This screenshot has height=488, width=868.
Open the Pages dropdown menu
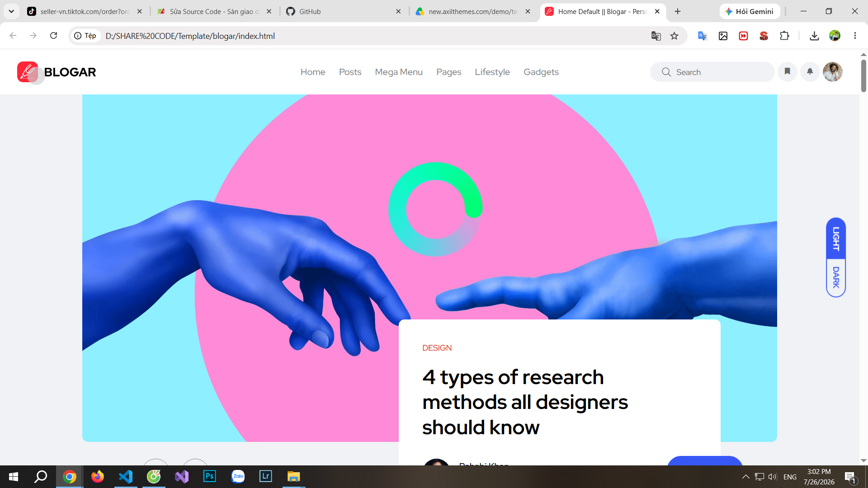(448, 72)
